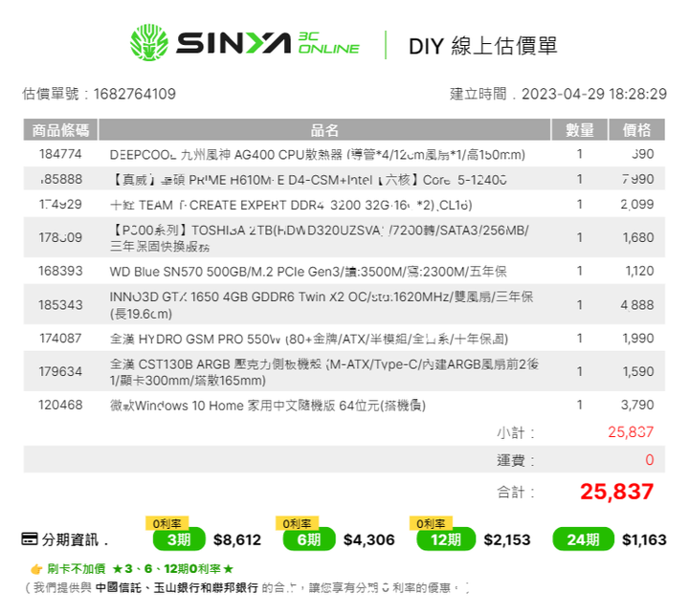Click the 運費 shipping value 0
The image size is (689, 616).
(650, 460)
